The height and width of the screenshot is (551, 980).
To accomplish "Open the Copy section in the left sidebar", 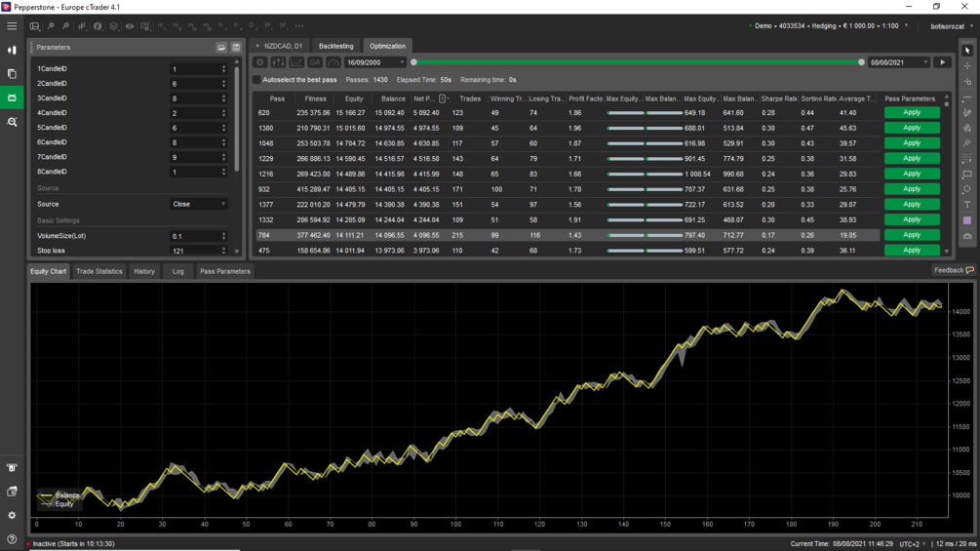I will click(12, 74).
